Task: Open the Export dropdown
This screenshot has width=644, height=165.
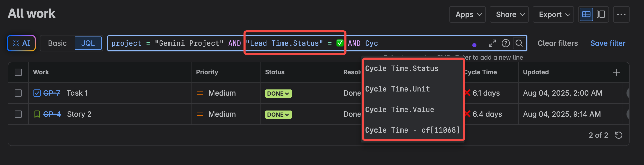Action: tap(553, 14)
